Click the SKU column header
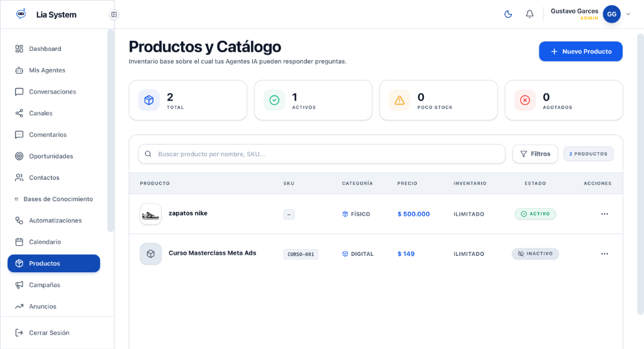Screen dimensions: 644x349 (289, 184)
